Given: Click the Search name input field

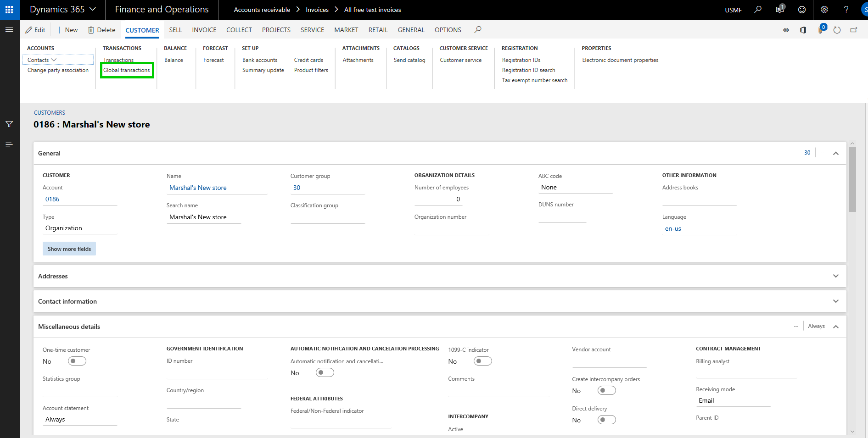Looking at the screenshot, I should point(203,217).
